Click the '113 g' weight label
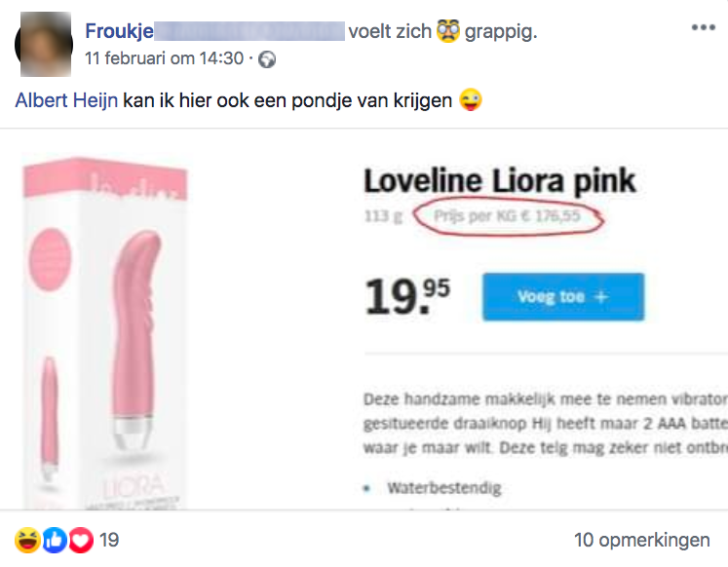The height and width of the screenshot is (567, 728). 383,216
